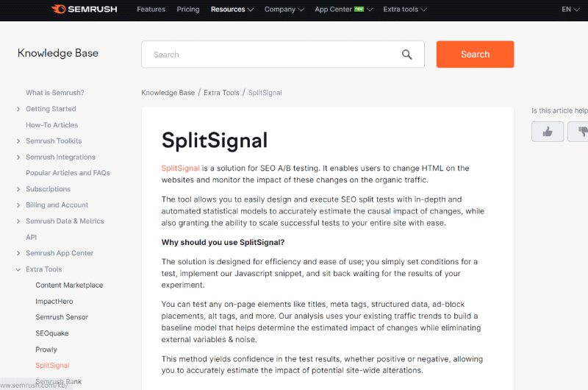Image resolution: width=588 pixels, height=390 pixels.
Task: Click the SplitSignal breadcrumb text
Action: [x=265, y=93]
